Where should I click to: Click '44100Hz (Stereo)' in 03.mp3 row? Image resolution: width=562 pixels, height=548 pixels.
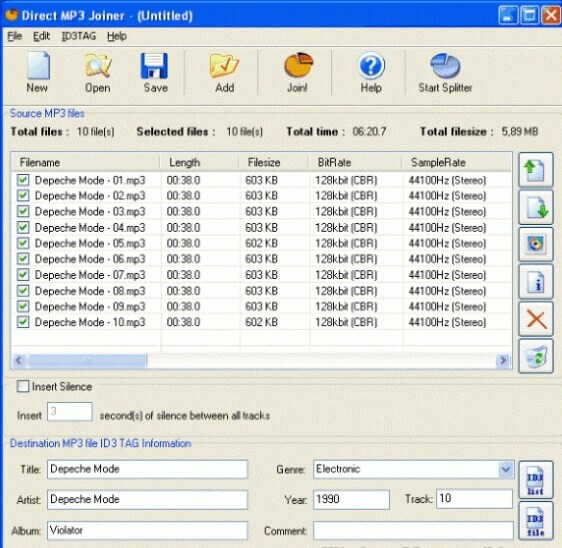[x=447, y=211]
